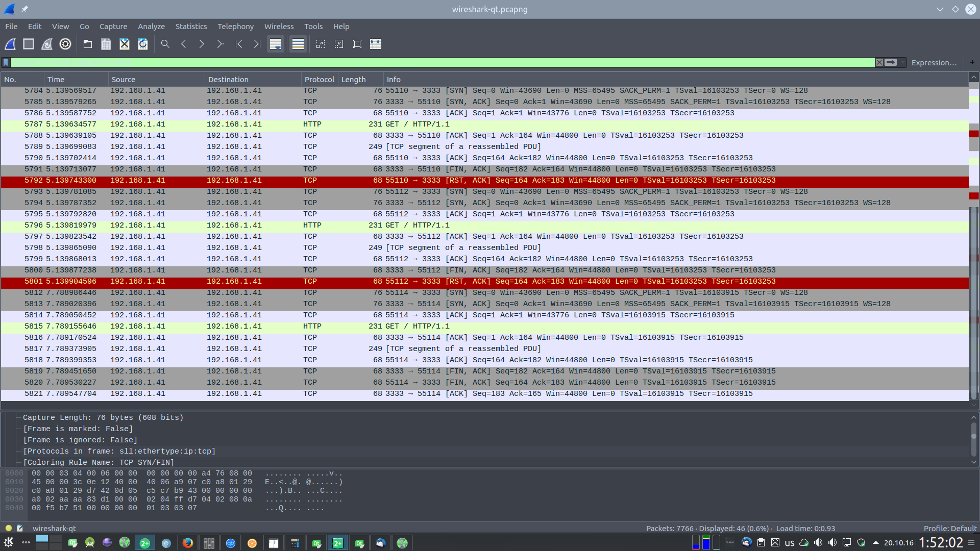Screen dimensions: 980x551
Task: Select the Coloring Rule Name detail line
Action: click(99, 462)
